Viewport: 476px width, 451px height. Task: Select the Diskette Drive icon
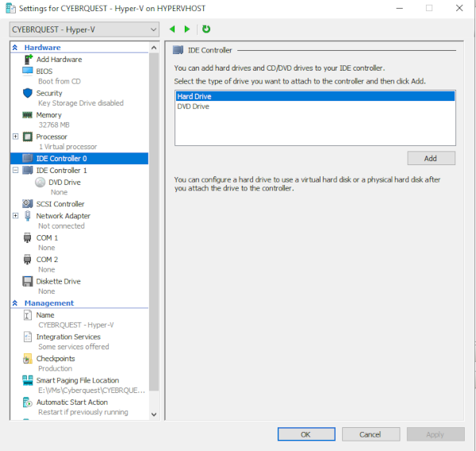point(28,281)
